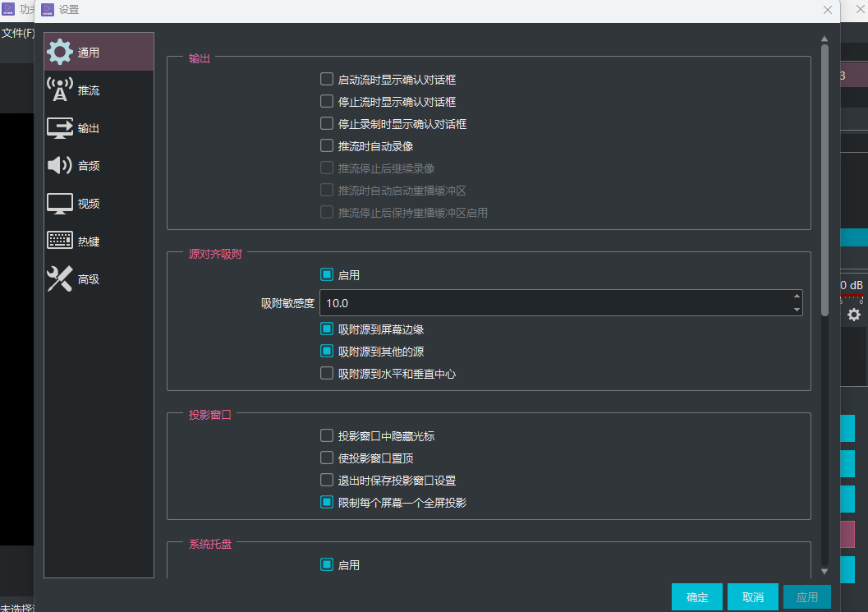Open the 输出 output monitor icon
Screen dimensions: 868x612
coord(60,128)
